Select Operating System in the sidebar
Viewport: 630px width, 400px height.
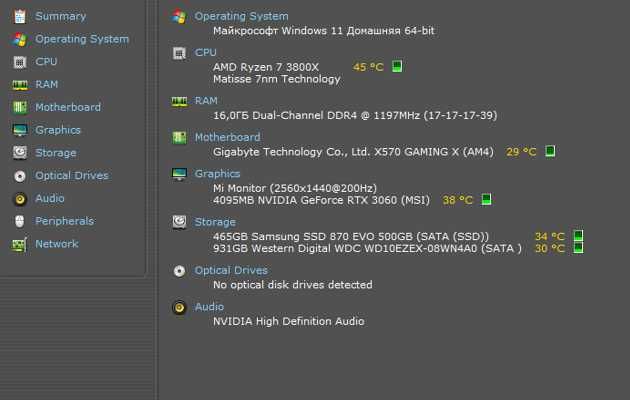pos(82,39)
